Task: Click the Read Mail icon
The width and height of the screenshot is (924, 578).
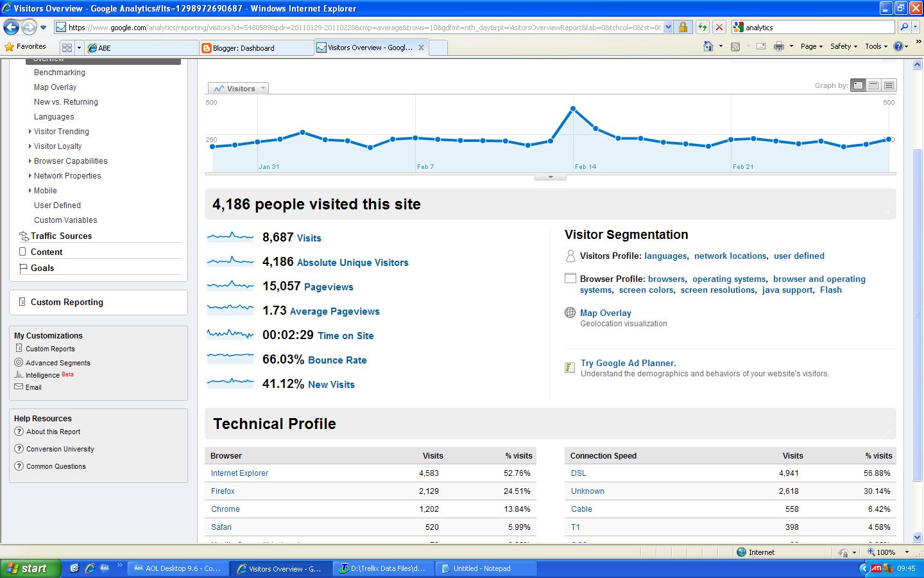Action: [761, 46]
